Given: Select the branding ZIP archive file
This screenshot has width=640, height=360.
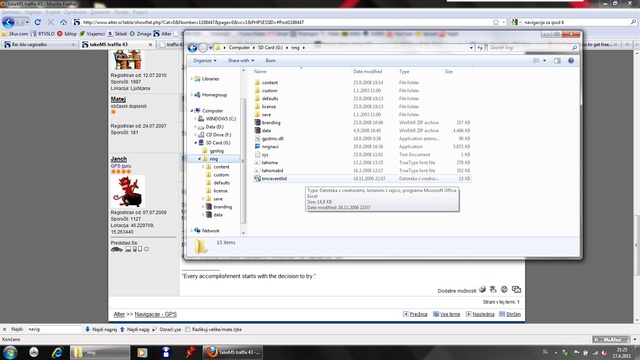Looking at the screenshot, I should (271, 122).
